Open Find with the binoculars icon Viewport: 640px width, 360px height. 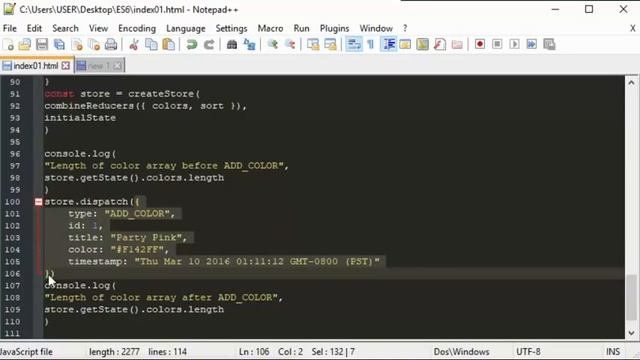point(232,44)
